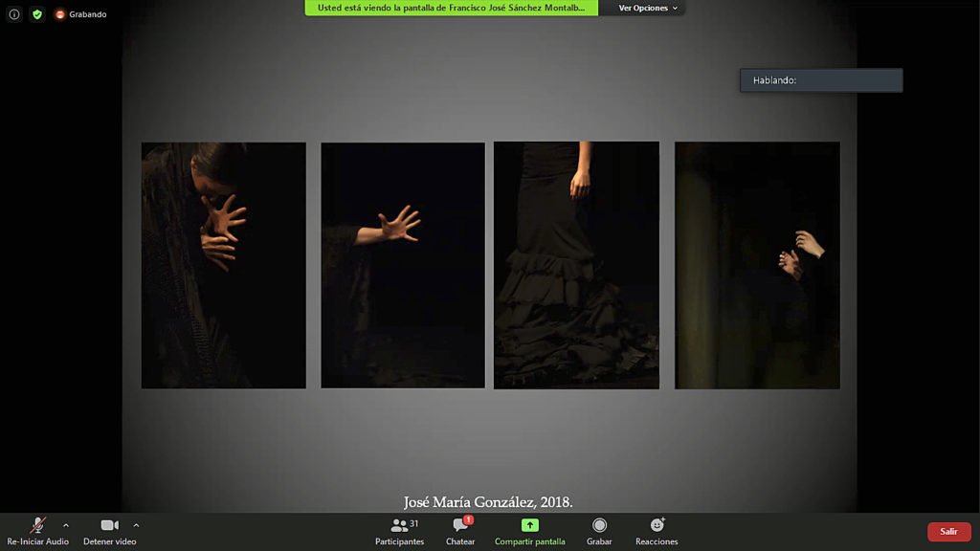Viewport: 980px width, 551px height.
Task: Click the meeting info icon
Action: 14,14
